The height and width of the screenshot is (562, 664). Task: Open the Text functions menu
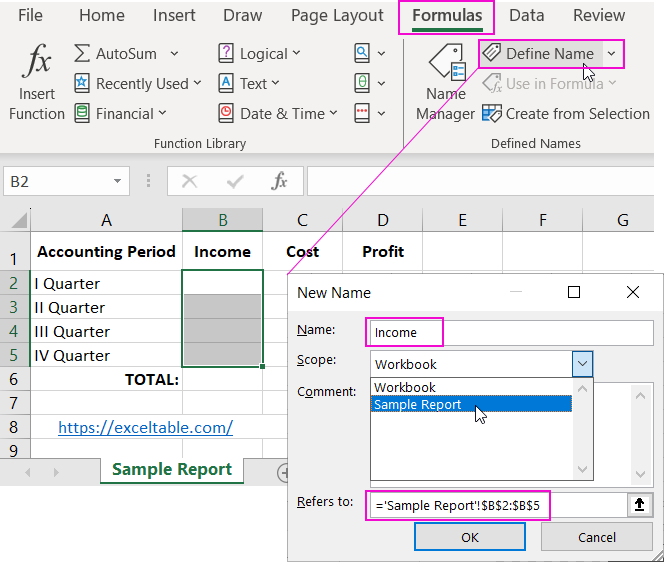[249, 83]
